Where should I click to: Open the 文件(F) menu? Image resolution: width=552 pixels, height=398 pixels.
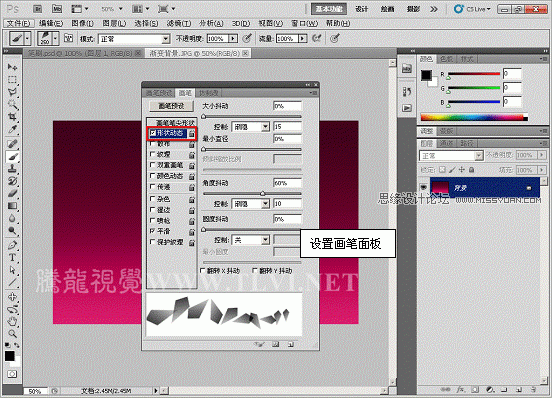19,23
